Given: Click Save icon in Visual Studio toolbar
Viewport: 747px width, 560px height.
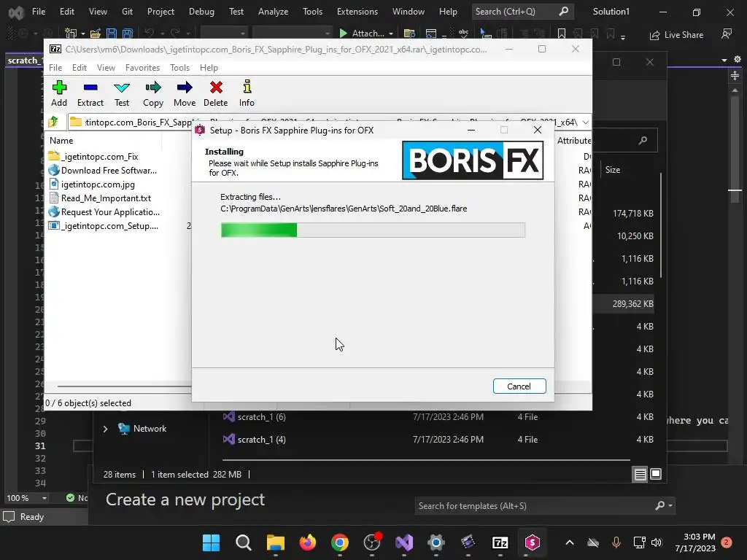Looking at the screenshot, I should point(112,34).
